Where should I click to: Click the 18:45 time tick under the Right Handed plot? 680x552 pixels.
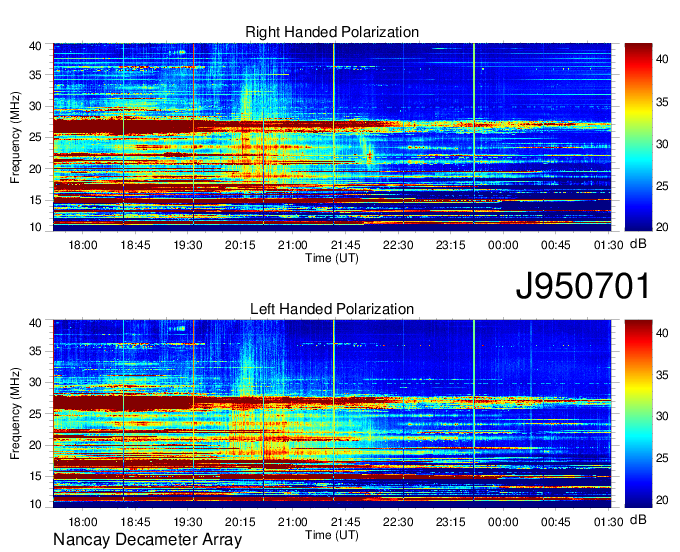pyautogui.click(x=135, y=245)
